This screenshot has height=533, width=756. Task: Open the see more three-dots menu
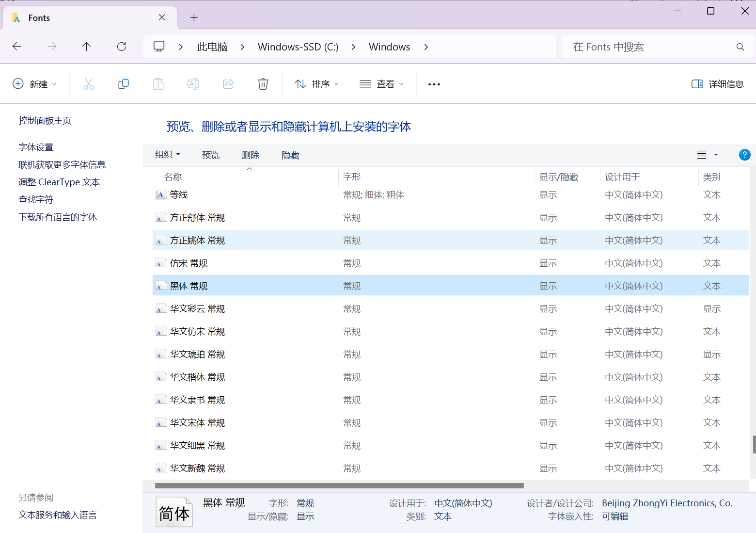click(x=434, y=84)
